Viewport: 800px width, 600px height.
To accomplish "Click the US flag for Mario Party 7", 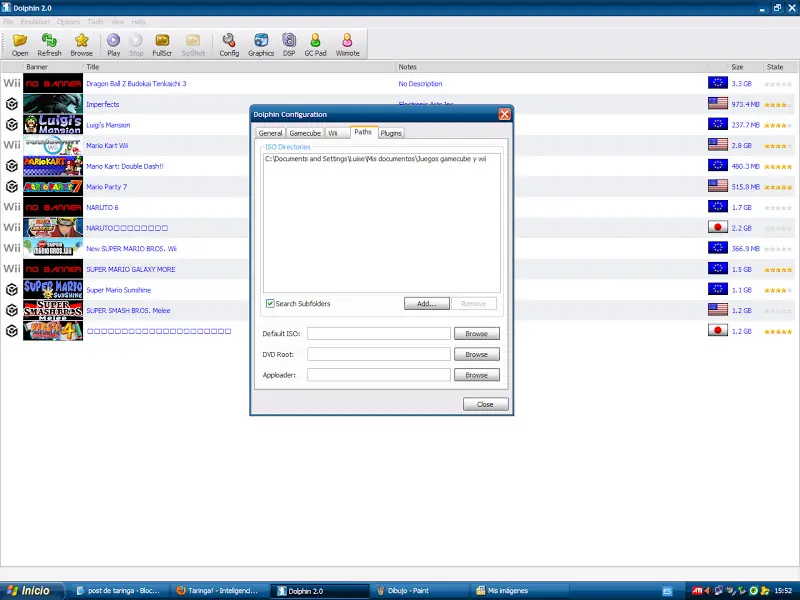I will (717, 186).
